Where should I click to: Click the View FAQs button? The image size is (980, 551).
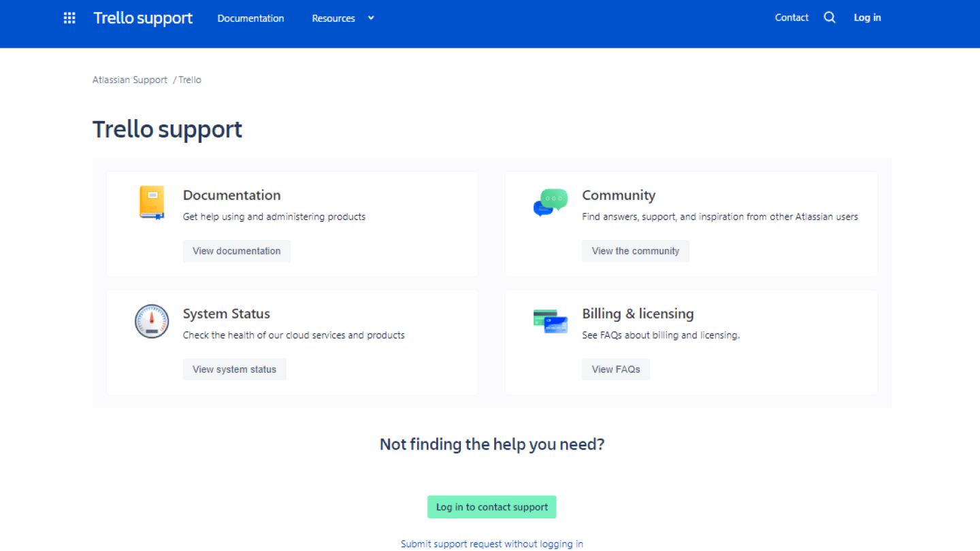point(616,369)
